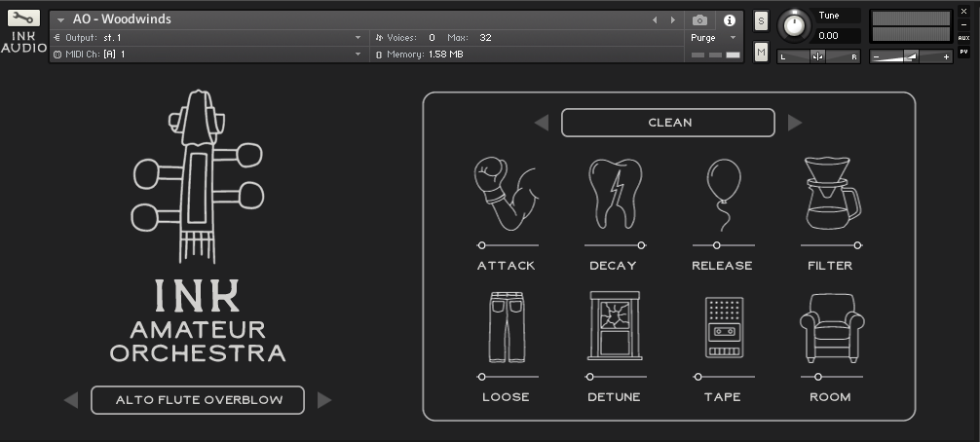Click the CLEAN preset name box
Image resolution: width=980 pixels, height=442 pixels.
pyautogui.click(x=668, y=123)
